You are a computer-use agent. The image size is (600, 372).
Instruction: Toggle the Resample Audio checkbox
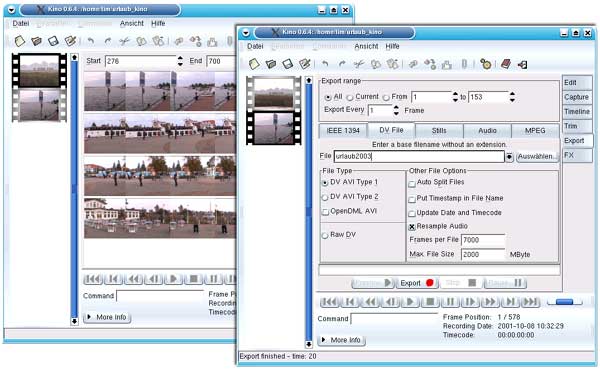412,227
